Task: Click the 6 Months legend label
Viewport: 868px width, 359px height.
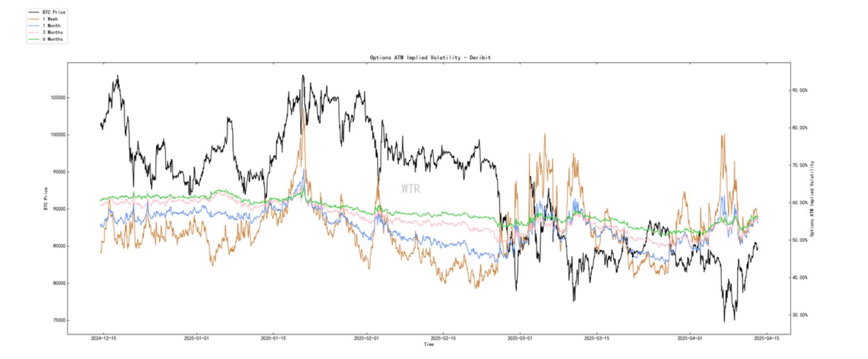Action: pos(53,39)
